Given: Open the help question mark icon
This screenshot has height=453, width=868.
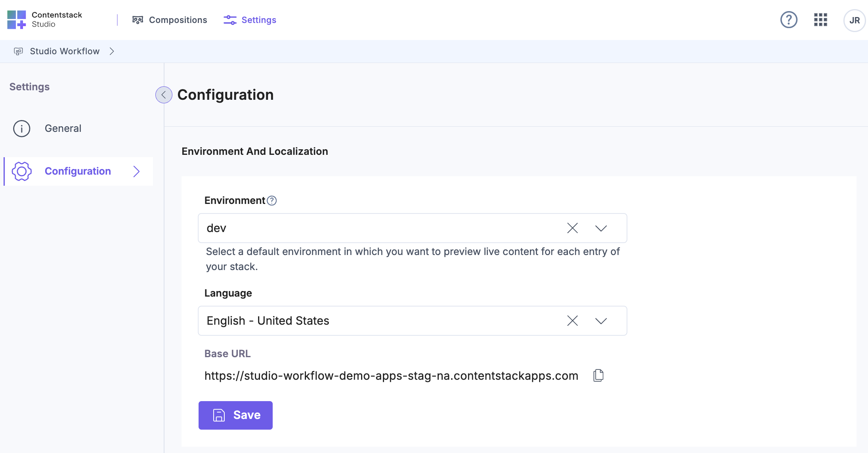Looking at the screenshot, I should click(x=788, y=20).
